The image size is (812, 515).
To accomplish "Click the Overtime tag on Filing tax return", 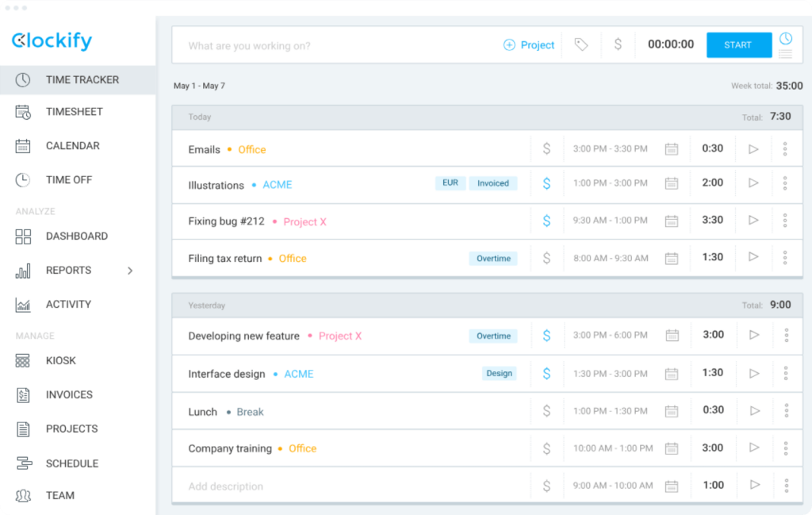I will pyautogui.click(x=493, y=259).
